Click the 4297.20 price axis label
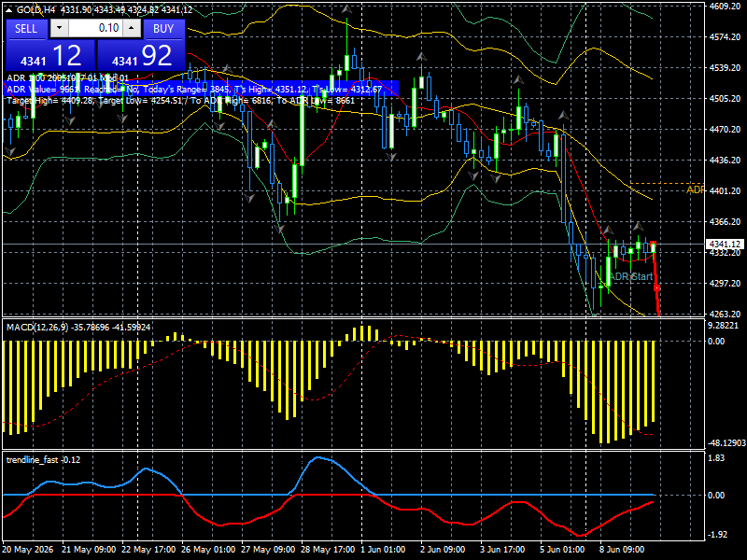 point(725,284)
